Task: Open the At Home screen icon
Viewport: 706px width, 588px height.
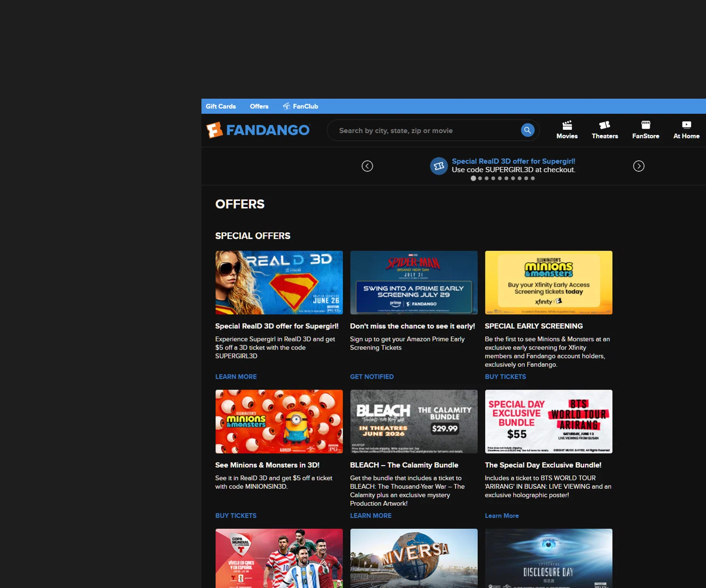Action: (x=687, y=125)
